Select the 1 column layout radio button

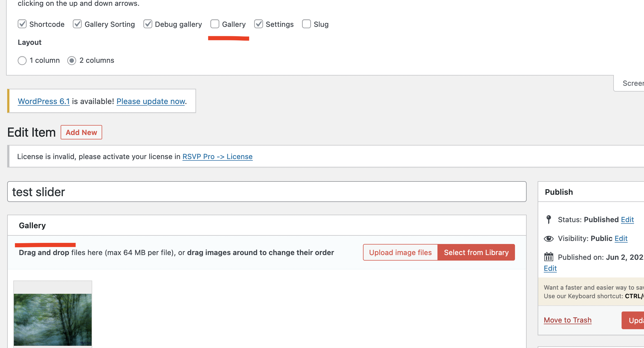coord(22,60)
